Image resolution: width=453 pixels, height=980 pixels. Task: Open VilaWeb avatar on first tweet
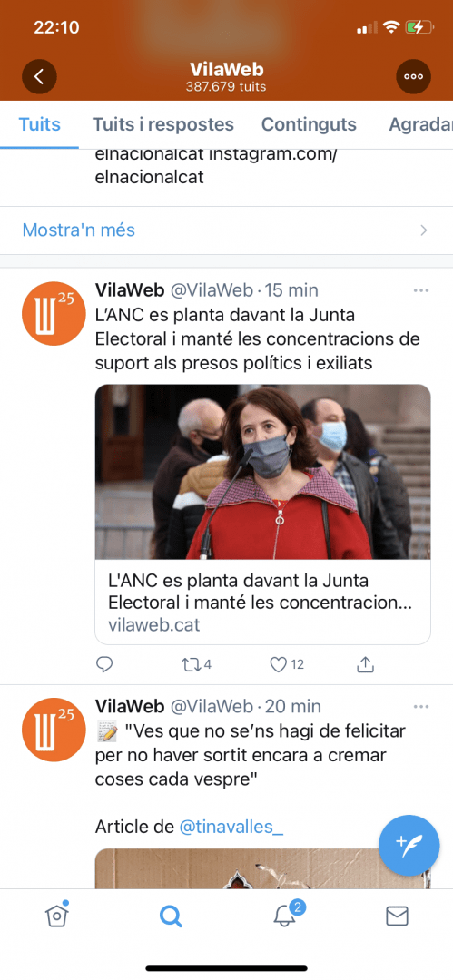[54, 313]
